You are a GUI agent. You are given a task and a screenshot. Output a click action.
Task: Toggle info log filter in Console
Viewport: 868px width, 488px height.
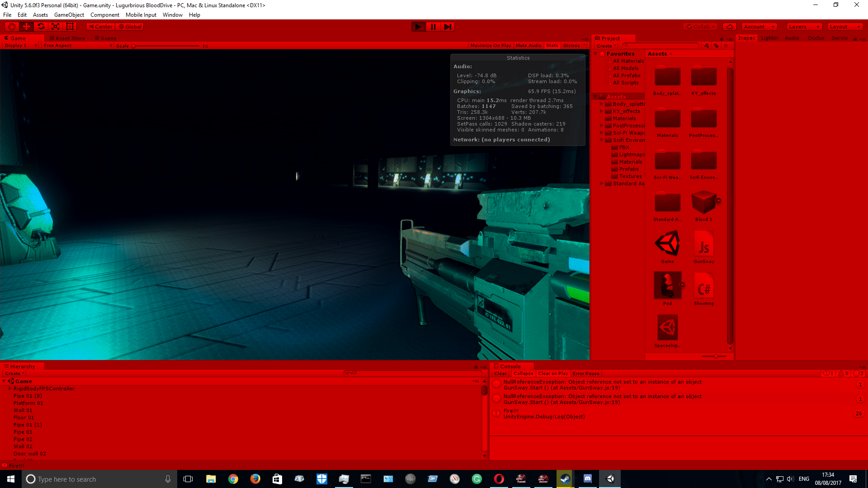click(828, 373)
